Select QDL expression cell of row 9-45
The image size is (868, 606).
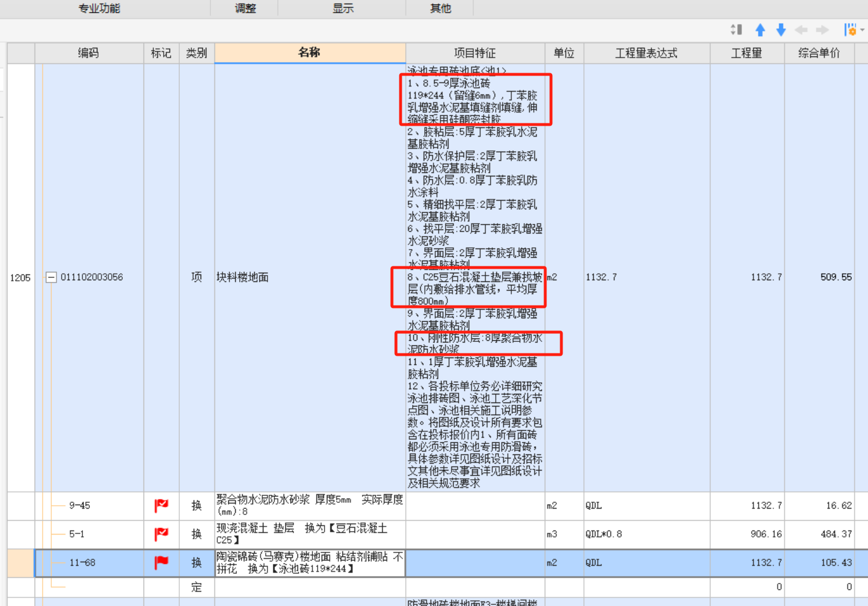[647, 506]
